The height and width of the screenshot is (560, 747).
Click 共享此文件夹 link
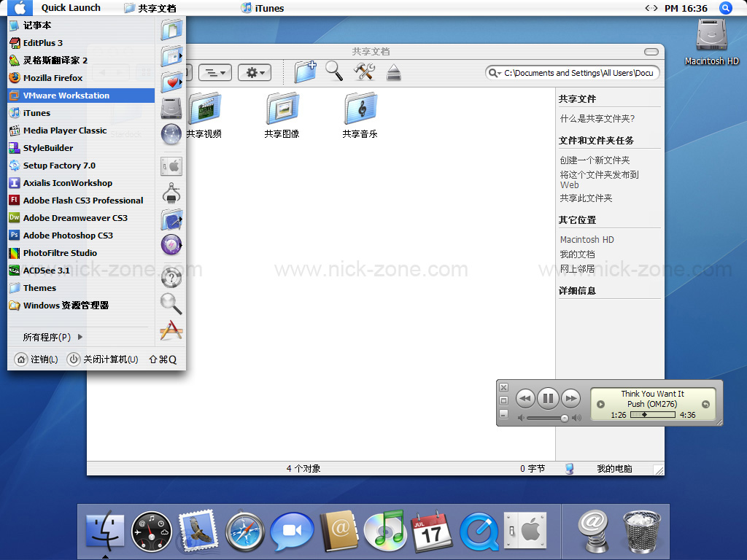tap(587, 198)
